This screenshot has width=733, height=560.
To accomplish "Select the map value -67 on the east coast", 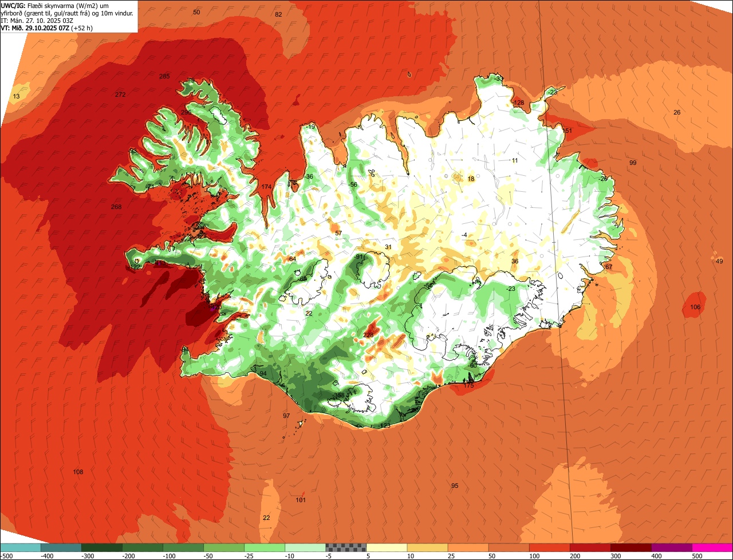I will [608, 267].
